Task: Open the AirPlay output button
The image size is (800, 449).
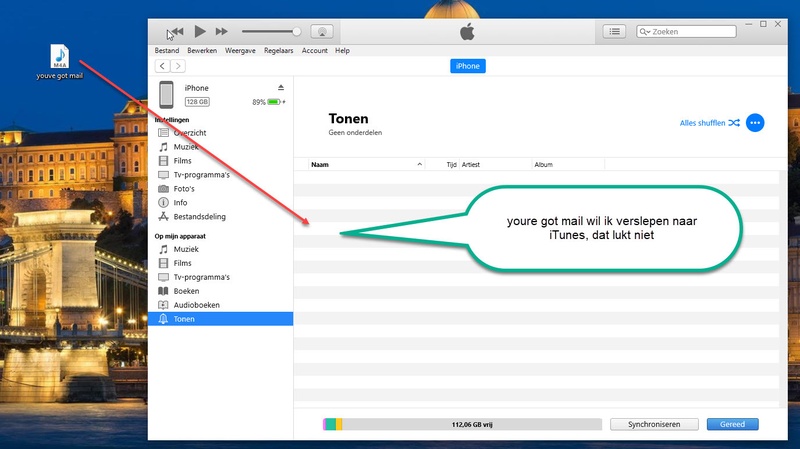Action: coord(322,32)
